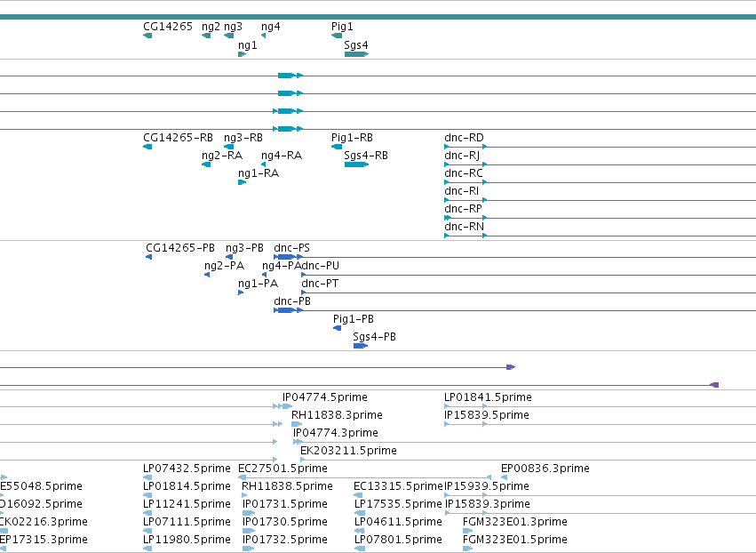Select the LP01814.5prime EST label

pos(187,486)
